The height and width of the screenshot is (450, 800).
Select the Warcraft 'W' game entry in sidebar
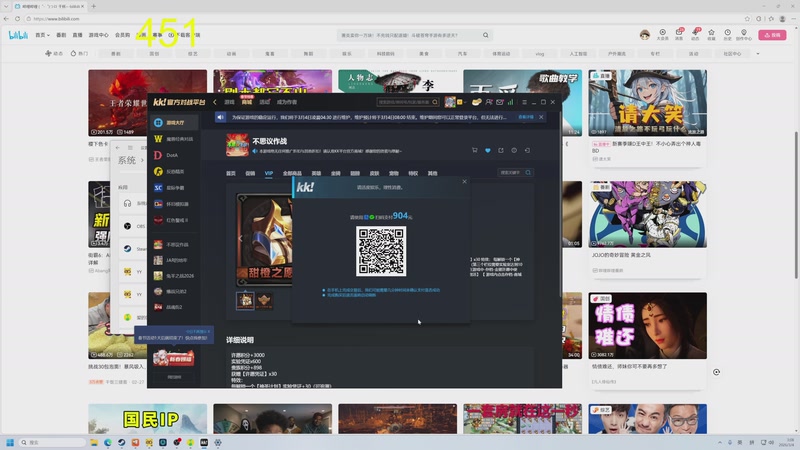(173, 139)
